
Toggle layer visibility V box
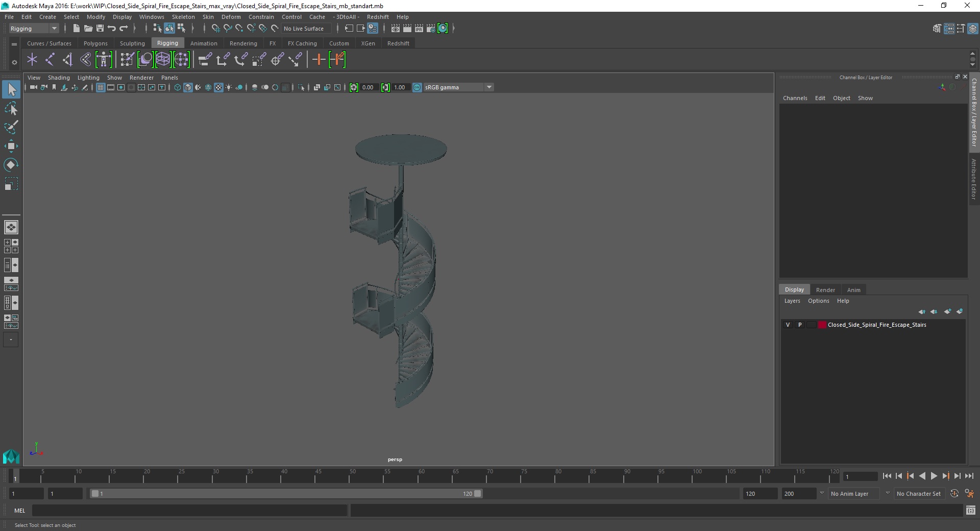[x=788, y=325]
